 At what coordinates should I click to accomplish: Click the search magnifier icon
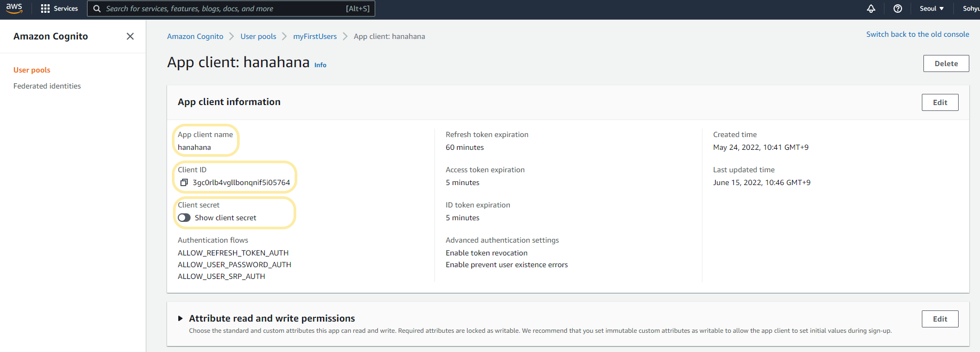point(97,9)
